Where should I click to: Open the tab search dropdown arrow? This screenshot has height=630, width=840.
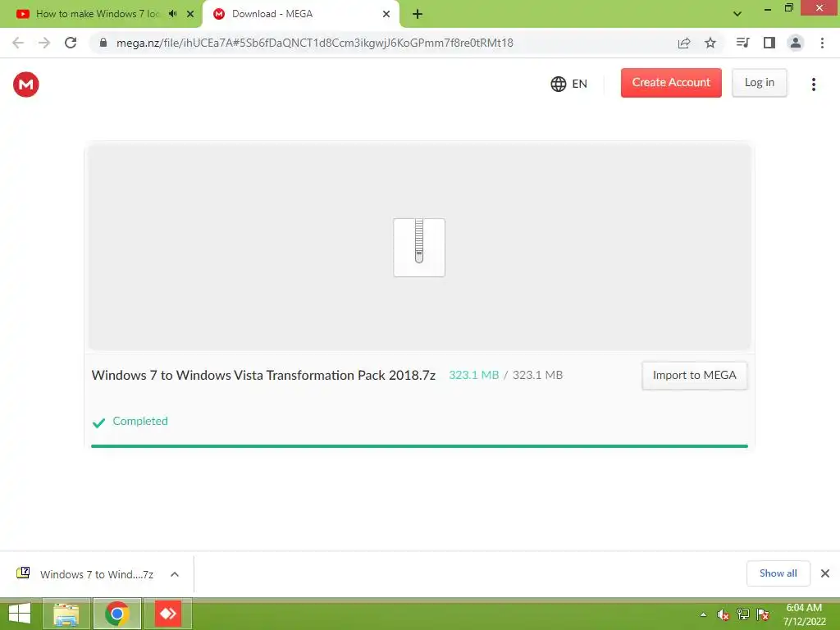737,14
